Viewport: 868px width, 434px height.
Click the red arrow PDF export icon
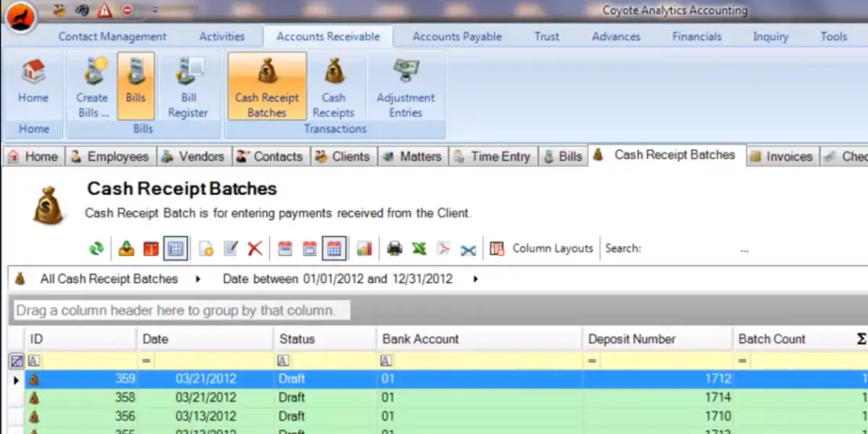coord(443,249)
